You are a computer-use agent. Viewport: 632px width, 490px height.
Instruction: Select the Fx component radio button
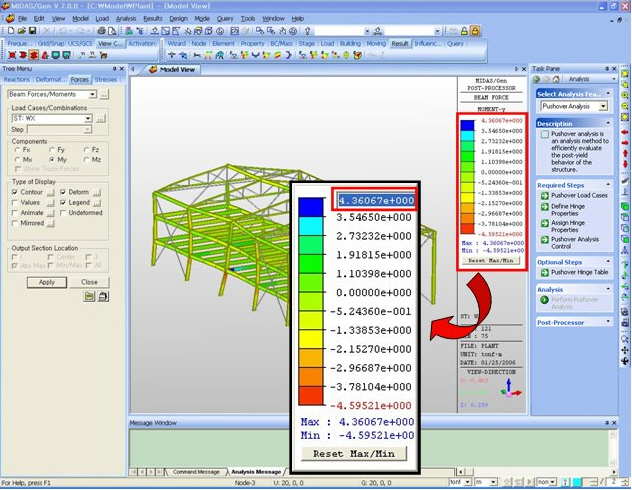[x=17, y=150]
